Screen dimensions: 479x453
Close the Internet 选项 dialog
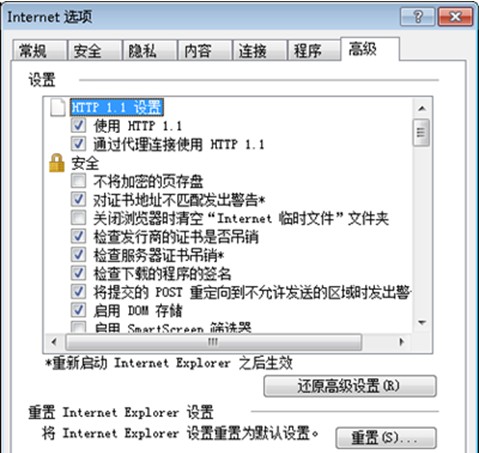point(455,16)
